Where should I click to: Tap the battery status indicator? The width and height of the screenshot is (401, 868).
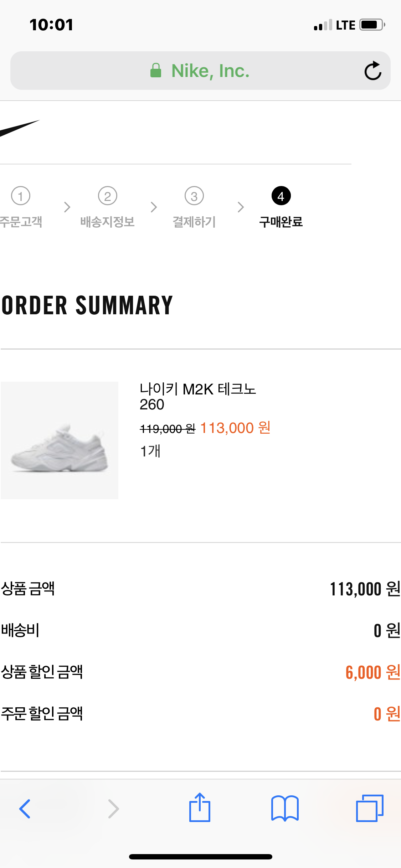click(x=372, y=25)
